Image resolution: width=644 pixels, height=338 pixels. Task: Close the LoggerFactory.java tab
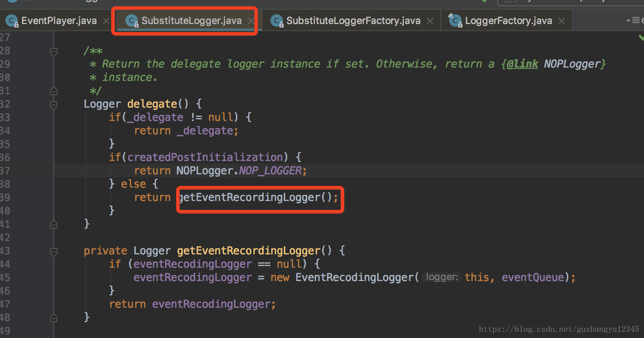click(x=562, y=21)
